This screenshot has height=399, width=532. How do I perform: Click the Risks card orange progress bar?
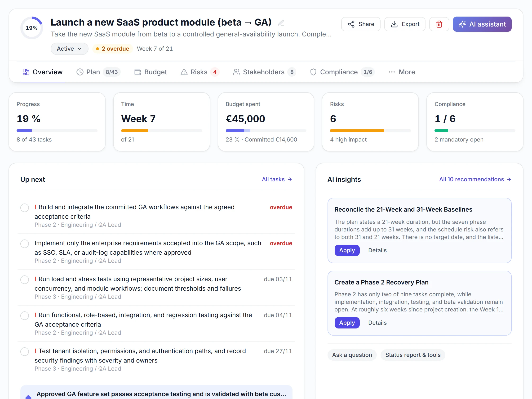(x=357, y=131)
